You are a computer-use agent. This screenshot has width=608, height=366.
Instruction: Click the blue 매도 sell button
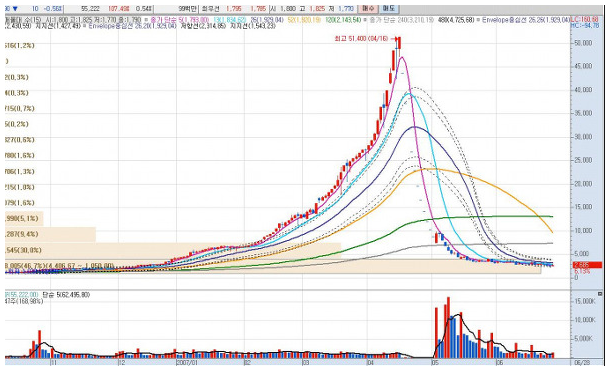[x=389, y=8]
